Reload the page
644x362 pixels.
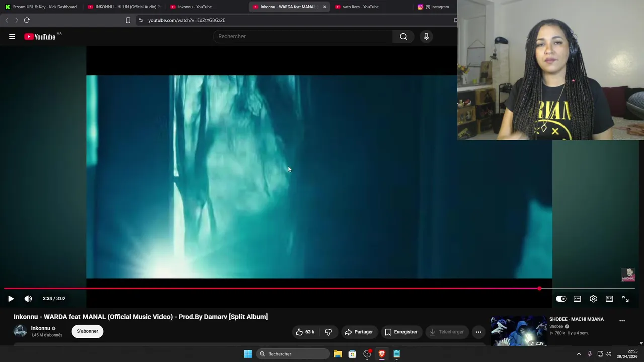point(27,20)
